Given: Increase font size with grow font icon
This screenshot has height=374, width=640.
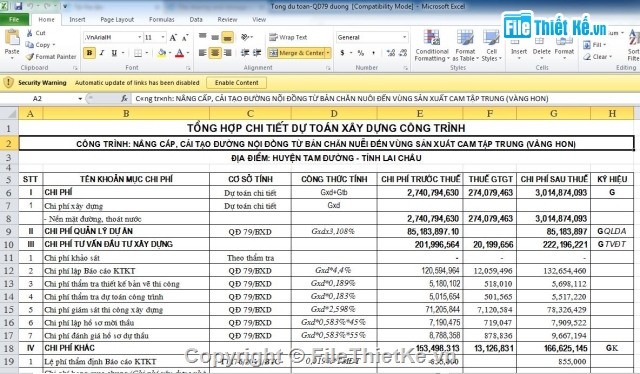Looking at the screenshot, I should (173, 38).
